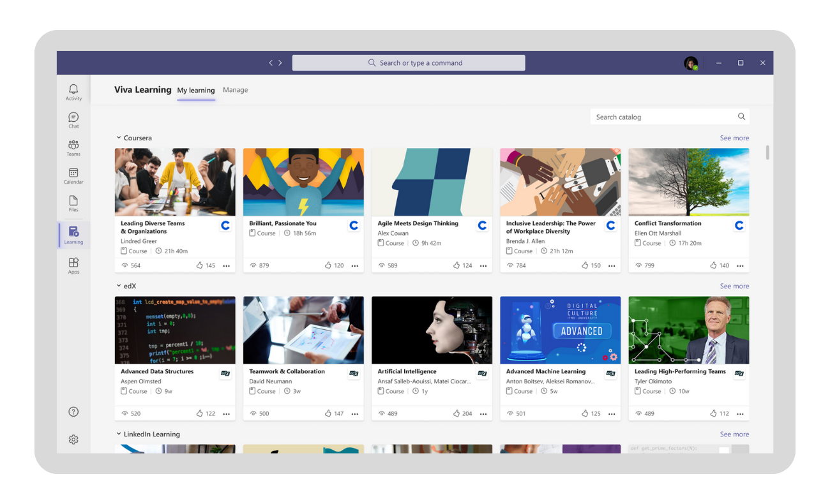Click the Viva Learning heading
Viewport: 830px width, 504px height.
143,90
